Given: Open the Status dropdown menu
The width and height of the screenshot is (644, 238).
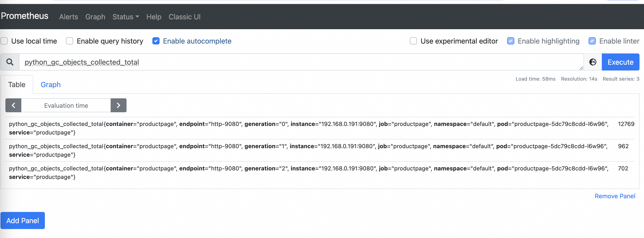Looking at the screenshot, I should [125, 17].
